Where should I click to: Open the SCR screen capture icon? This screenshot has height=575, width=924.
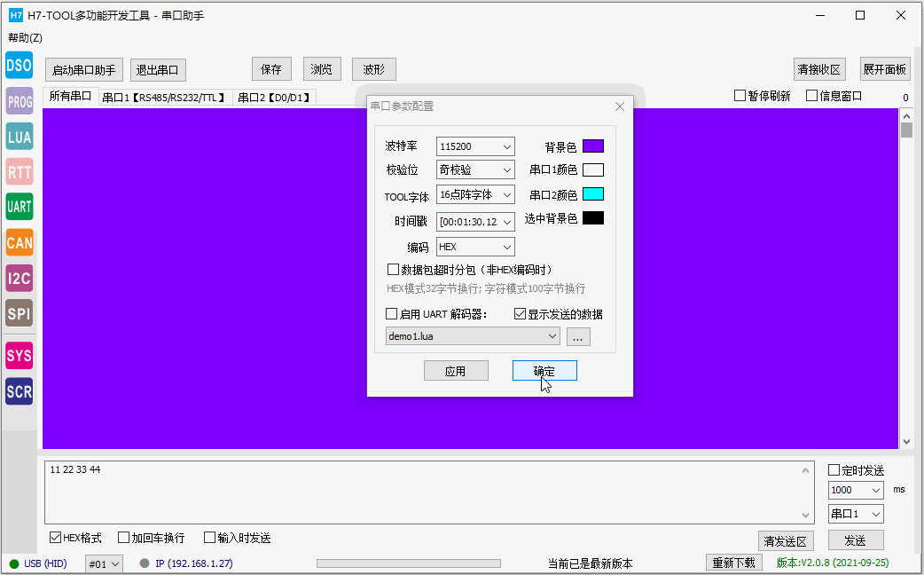point(20,391)
